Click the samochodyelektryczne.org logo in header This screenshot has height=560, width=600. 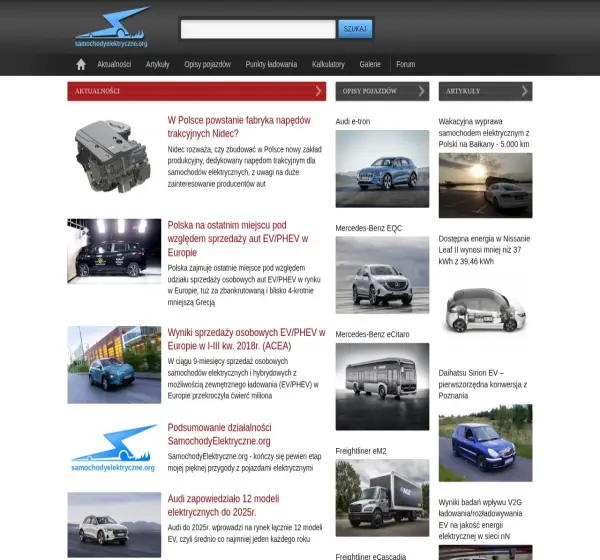tap(111, 27)
